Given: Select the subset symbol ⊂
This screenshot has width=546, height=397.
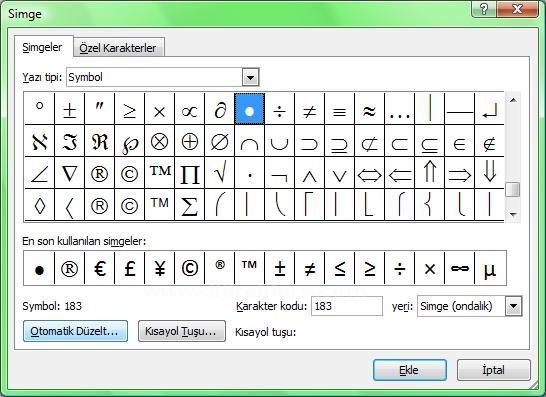Looking at the screenshot, I should [x=399, y=141].
